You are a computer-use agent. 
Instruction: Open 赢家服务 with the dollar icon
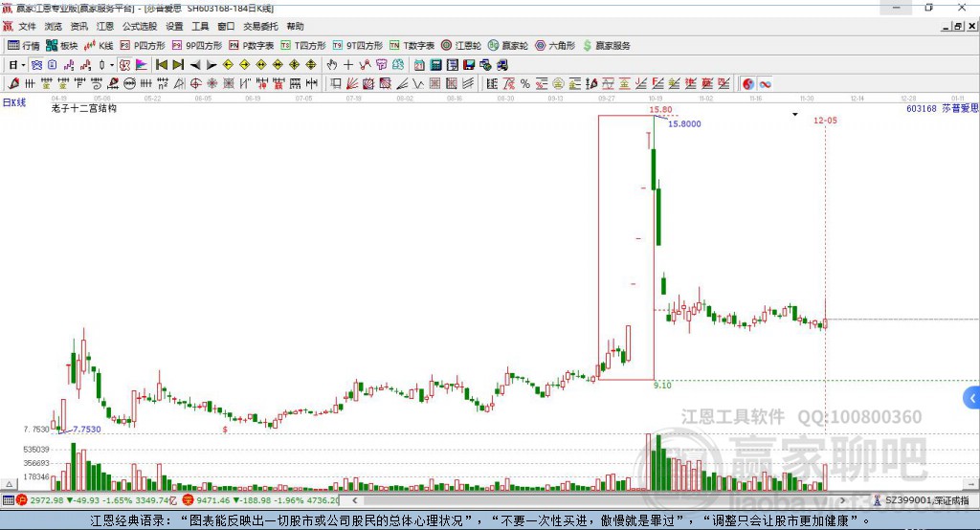click(x=606, y=46)
